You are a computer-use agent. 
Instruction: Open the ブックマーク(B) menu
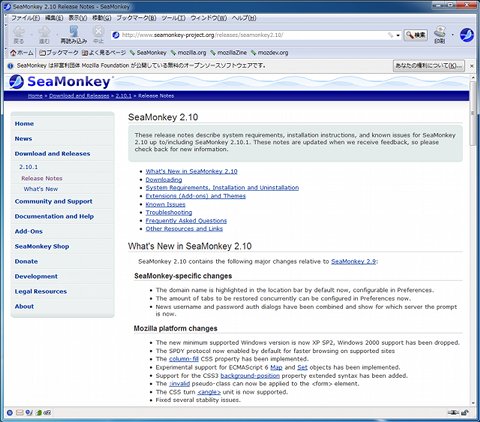pos(136,18)
